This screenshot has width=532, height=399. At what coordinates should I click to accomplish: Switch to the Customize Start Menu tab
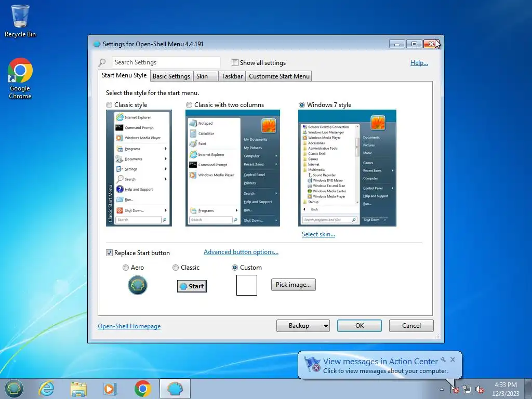(279, 76)
